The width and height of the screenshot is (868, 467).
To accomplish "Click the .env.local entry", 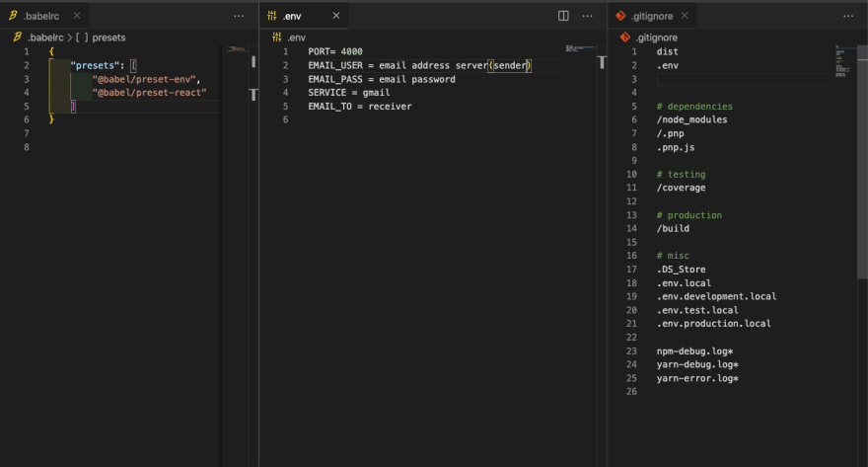I will [685, 283].
